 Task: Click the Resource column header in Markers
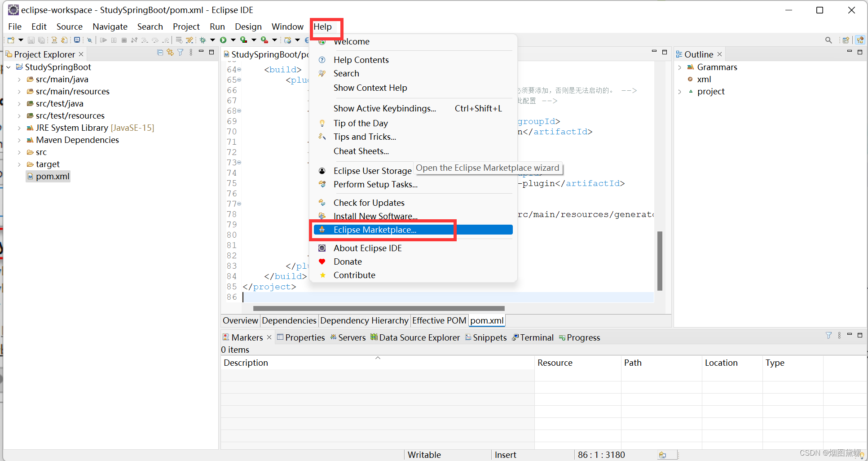578,363
